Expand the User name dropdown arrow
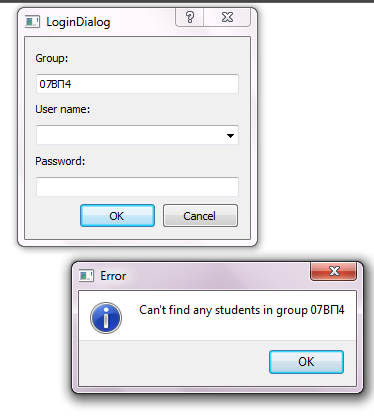Viewport: 374px width, 416px height. point(230,136)
